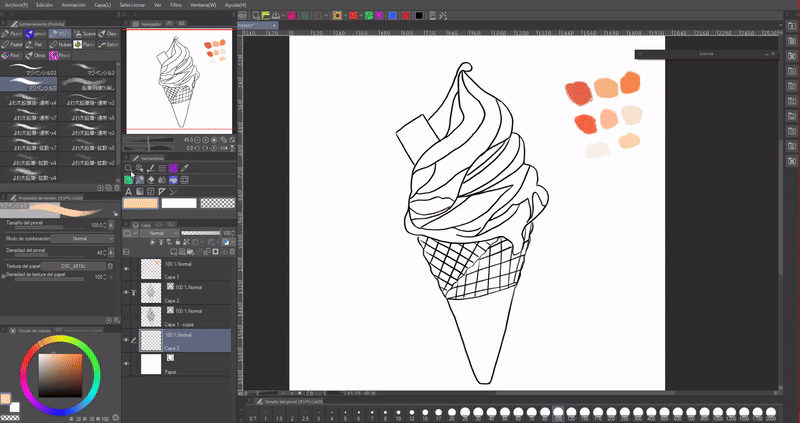The image size is (800, 423).
Task: Choose the Text tool icon
Action: click(x=129, y=192)
